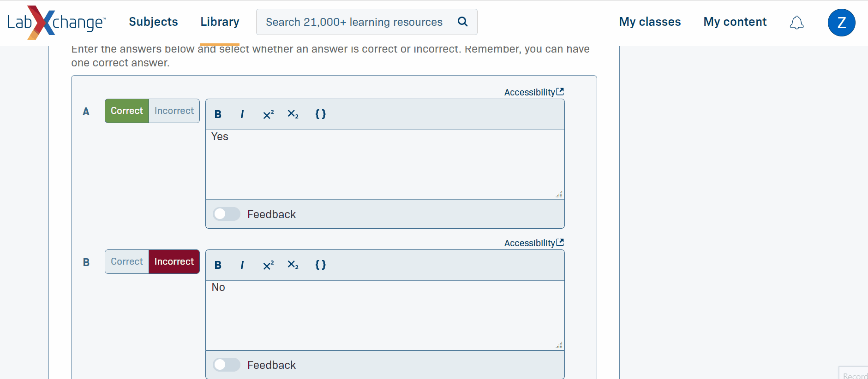Open the Subjects menu

point(153,22)
